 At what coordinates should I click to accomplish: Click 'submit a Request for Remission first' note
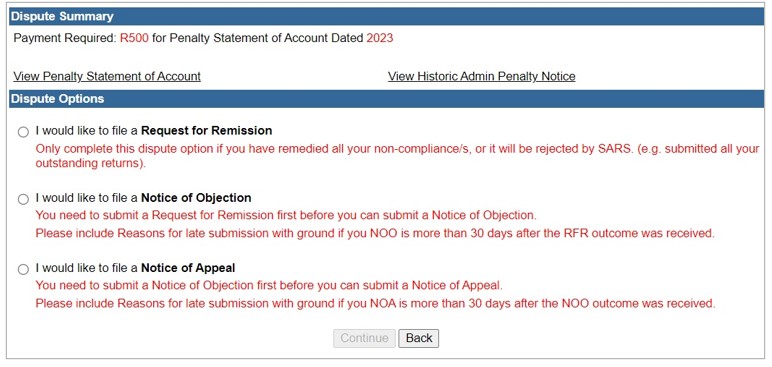point(285,215)
